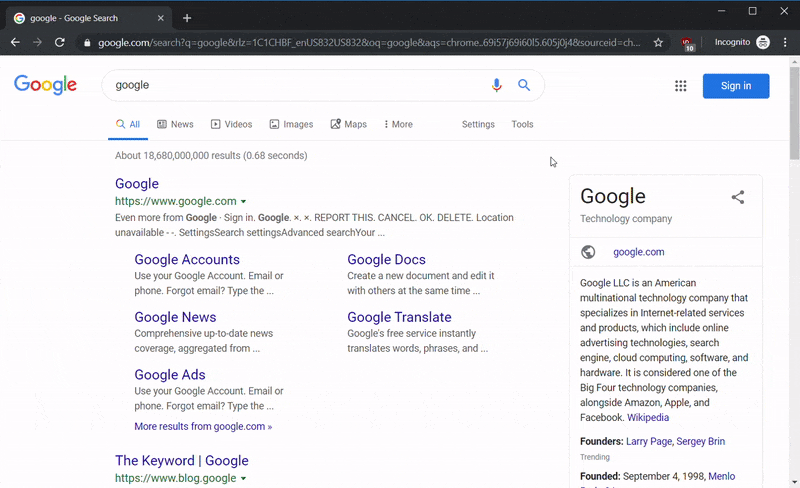800x488 pixels.
Task: Click the blue magnifier search icon
Action: tap(524, 86)
